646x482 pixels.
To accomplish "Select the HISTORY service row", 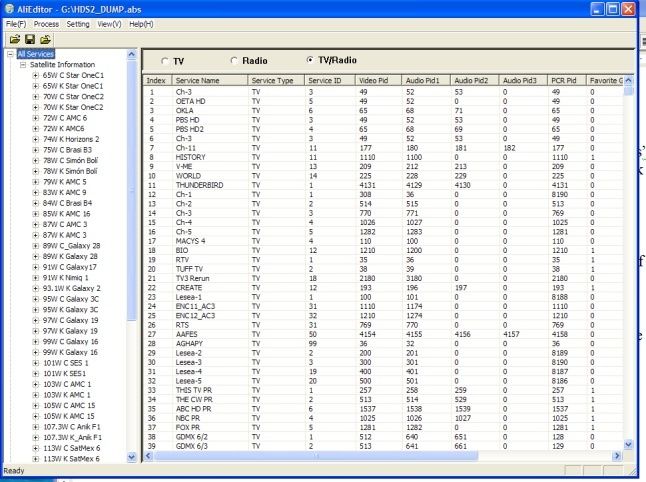I will 383,157.
